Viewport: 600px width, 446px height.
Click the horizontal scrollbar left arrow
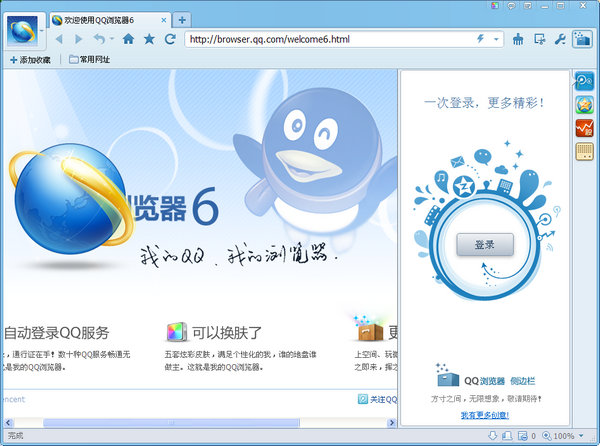[8, 423]
